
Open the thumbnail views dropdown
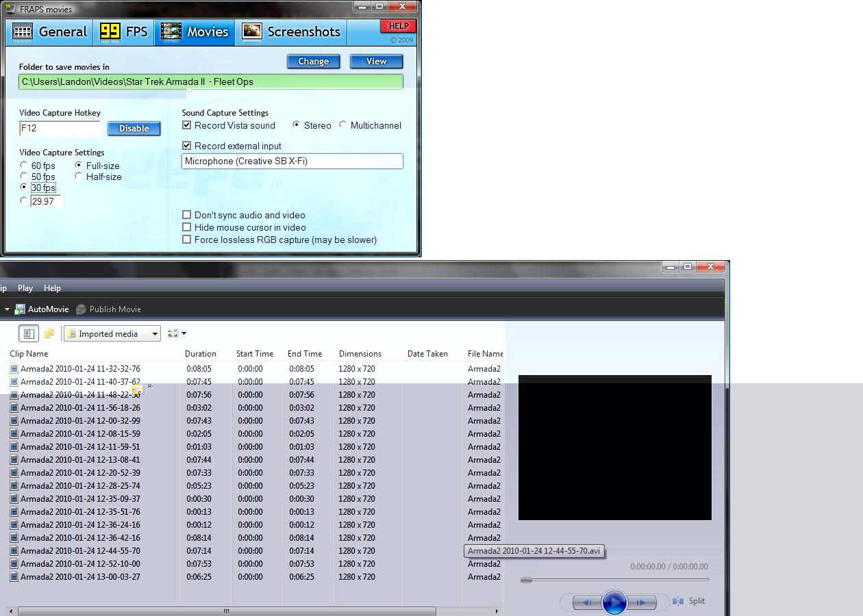(x=177, y=333)
